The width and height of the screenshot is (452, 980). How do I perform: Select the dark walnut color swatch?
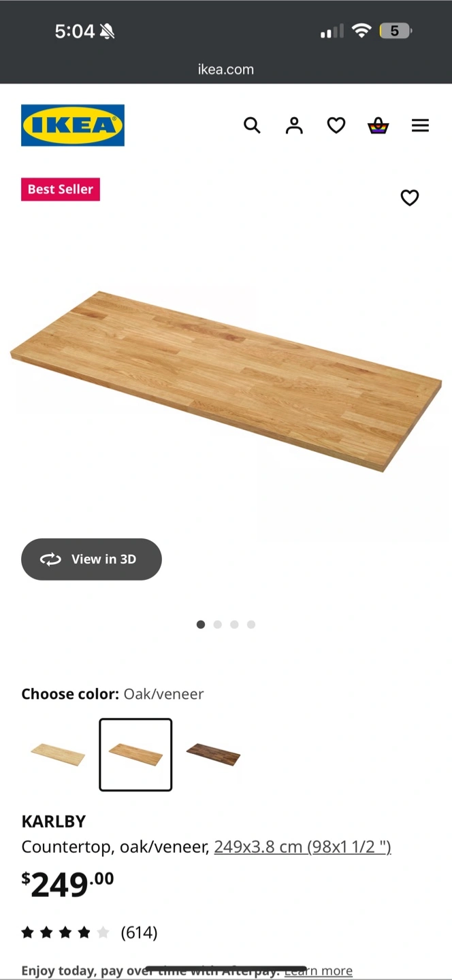click(213, 754)
